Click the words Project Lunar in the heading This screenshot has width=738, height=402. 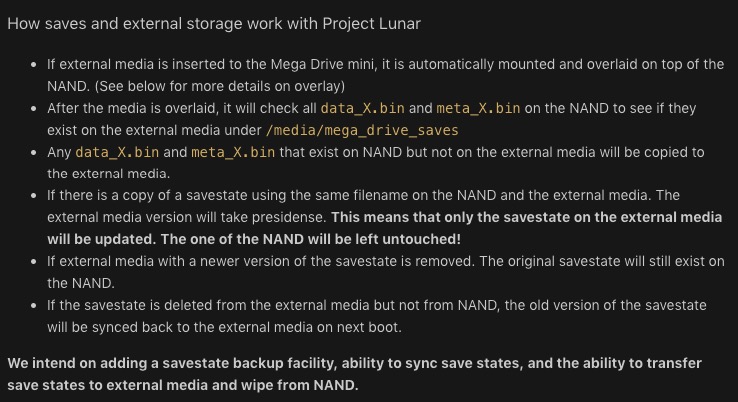pyautogui.click(x=371, y=24)
